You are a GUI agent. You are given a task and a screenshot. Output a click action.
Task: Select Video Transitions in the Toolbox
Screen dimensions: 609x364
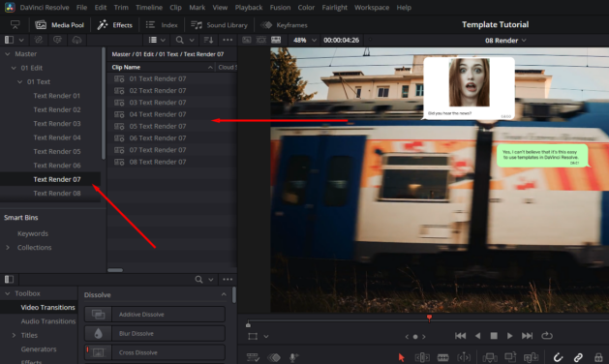47,307
